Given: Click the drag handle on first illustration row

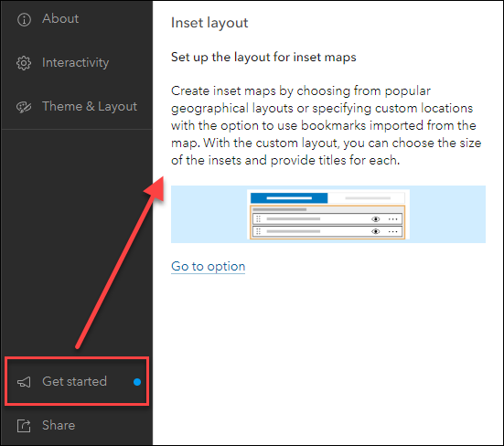Looking at the screenshot, I should tap(258, 219).
